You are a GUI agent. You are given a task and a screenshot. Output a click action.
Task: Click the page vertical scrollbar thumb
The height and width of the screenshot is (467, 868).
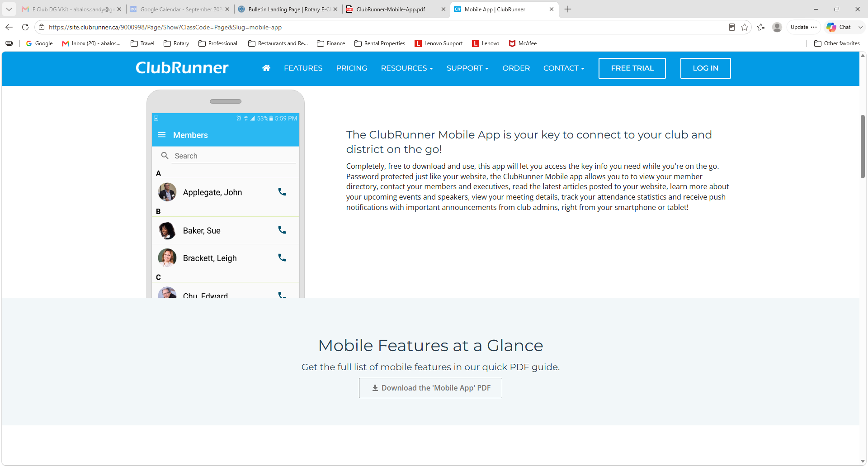tap(863, 147)
